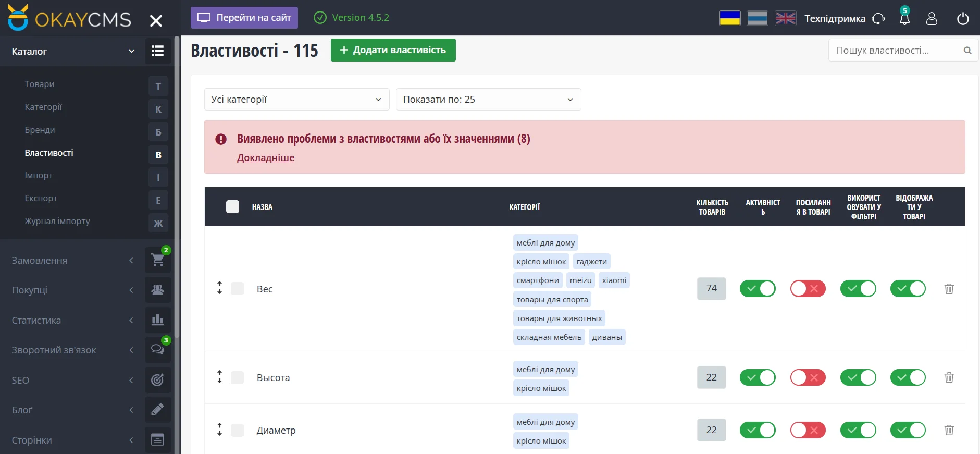Click the power logout icon
The width and height of the screenshot is (980, 454).
click(963, 19)
